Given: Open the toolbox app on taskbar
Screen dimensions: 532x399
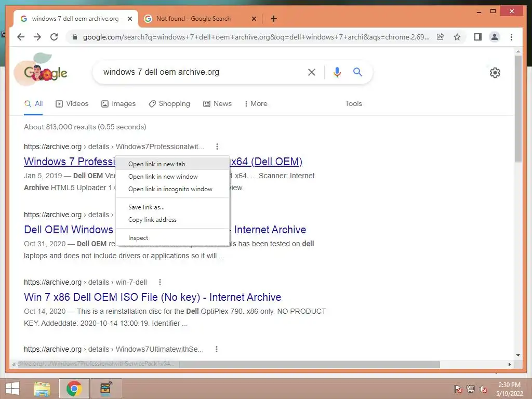Looking at the screenshot, I should click(x=106, y=389).
